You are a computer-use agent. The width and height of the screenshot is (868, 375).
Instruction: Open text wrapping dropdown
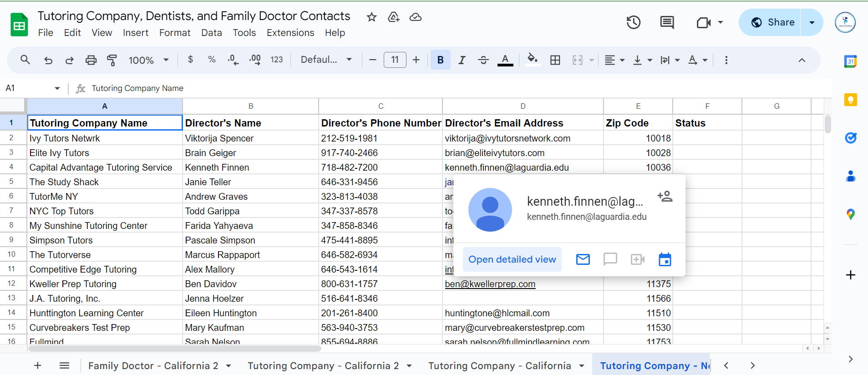[x=670, y=60]
